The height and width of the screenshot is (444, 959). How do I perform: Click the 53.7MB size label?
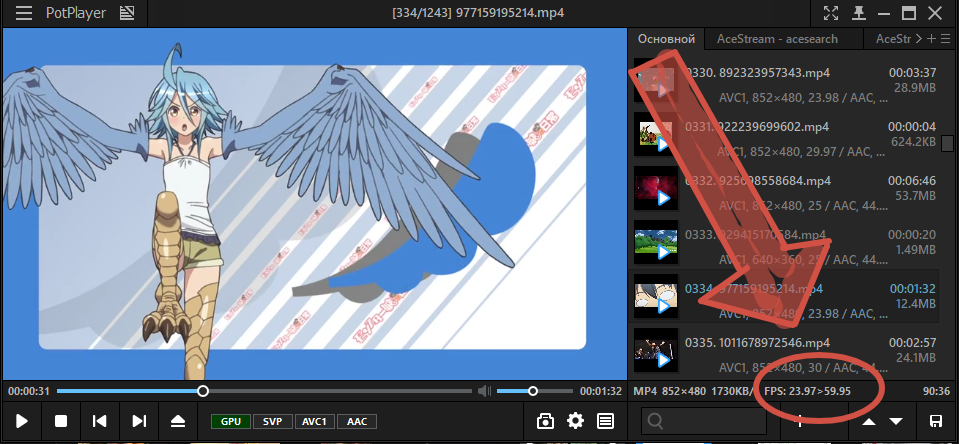pos(915,196)
